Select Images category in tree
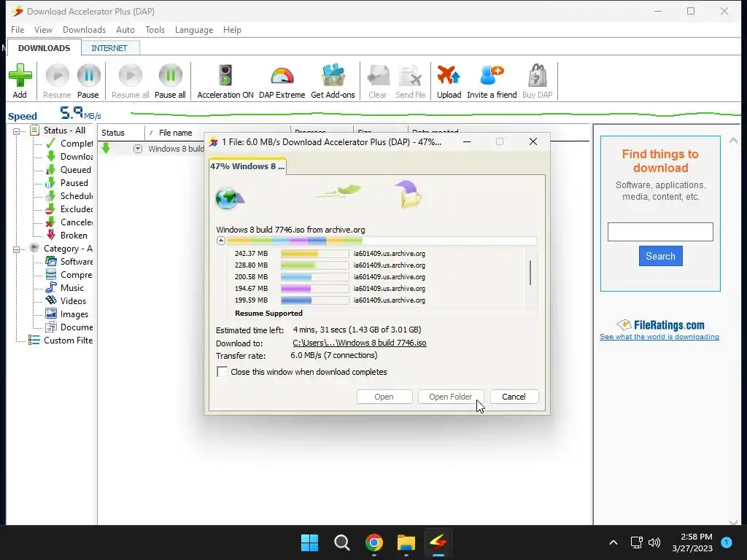 click(67, 314)
